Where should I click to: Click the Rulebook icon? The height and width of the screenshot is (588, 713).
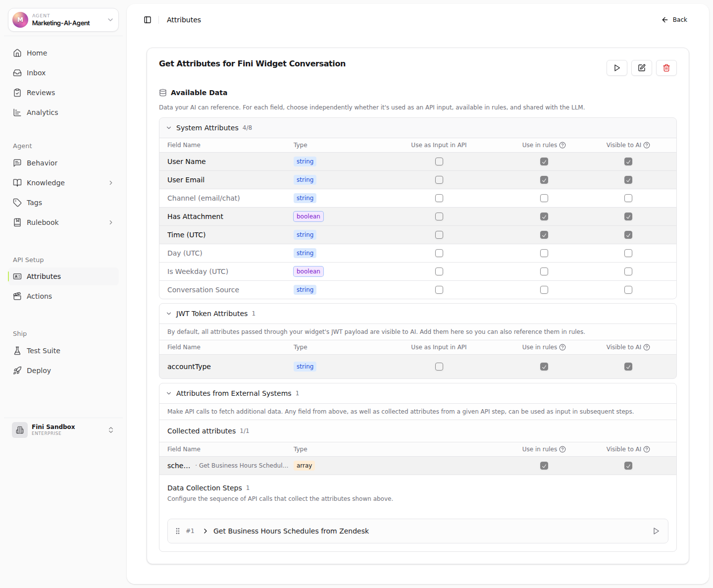click(x=17, y=222)
